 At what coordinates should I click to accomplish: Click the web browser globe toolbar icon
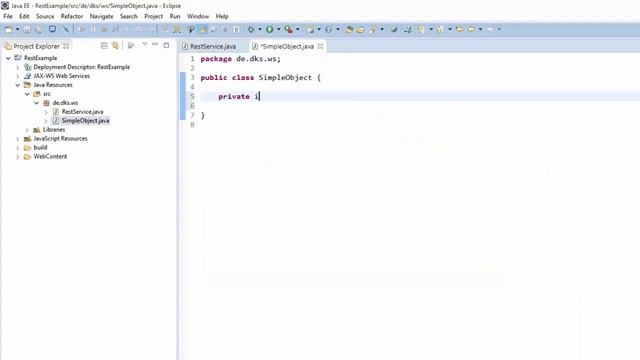[394, 29]
